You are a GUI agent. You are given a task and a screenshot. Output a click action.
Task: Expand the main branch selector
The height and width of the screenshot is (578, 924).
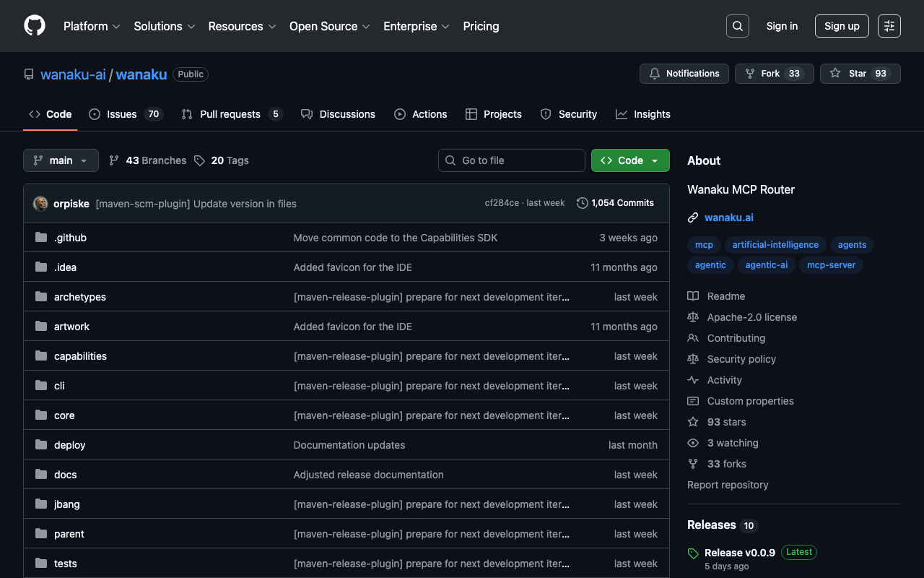tap(61, 160)
